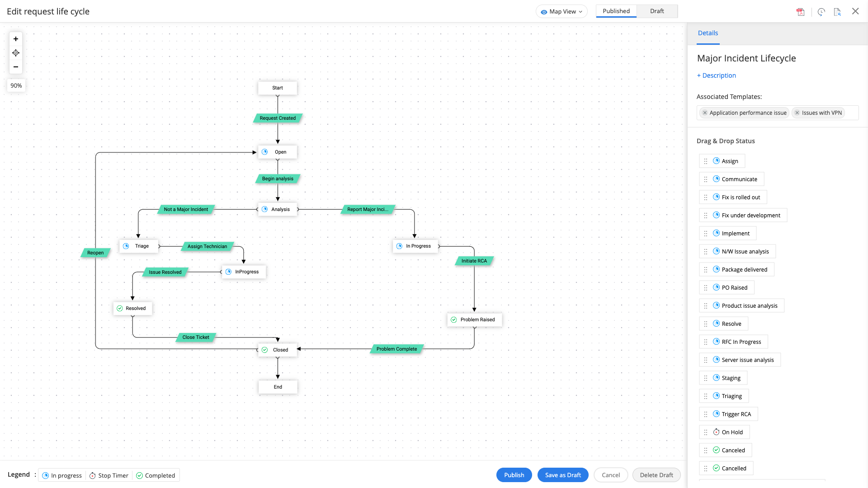
Task: Open the revision history clock icon
Action: click(821, 12)
